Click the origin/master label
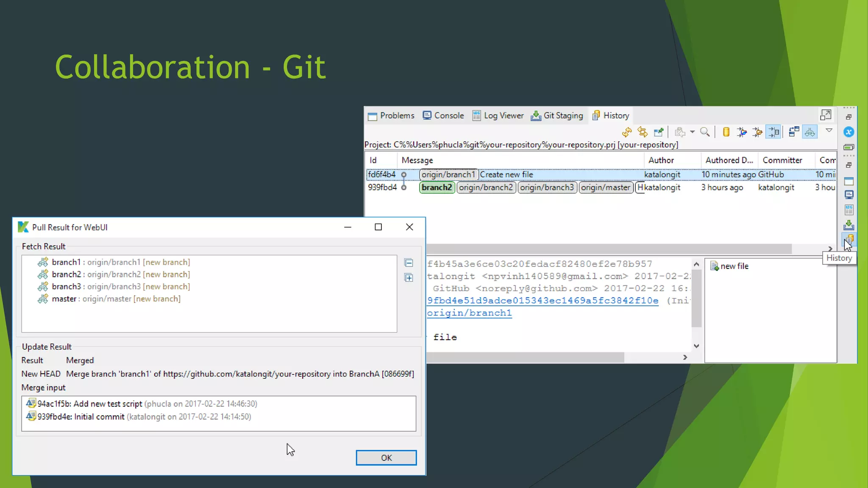 [x=606, y=187]
